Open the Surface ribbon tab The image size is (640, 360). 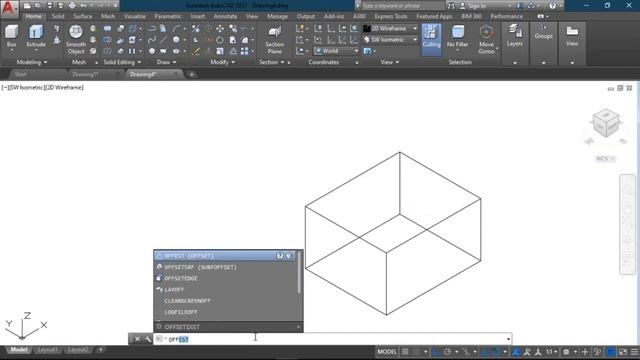(x=82, y=16)
